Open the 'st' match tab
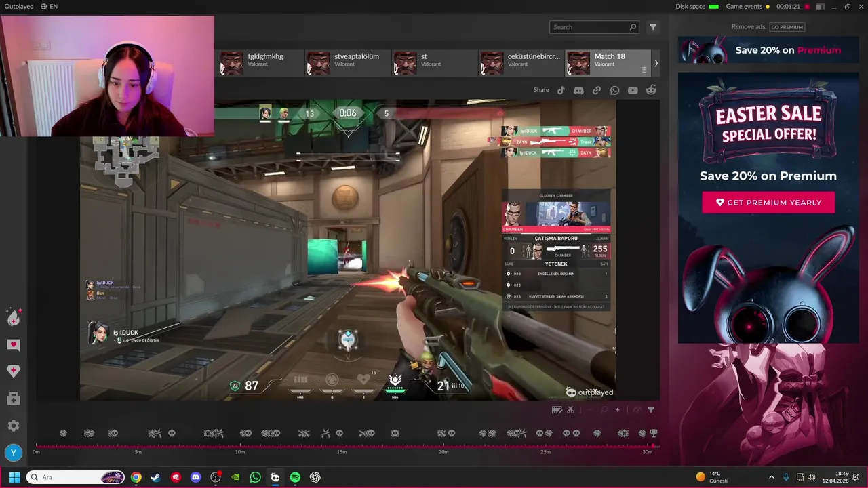The image size is (868, 488). pyautogui.click(x=435, y=62)
